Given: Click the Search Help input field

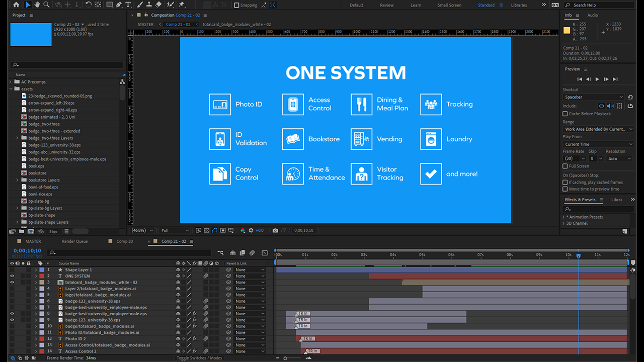Looking at the screenshot, I should pos(599,5).
